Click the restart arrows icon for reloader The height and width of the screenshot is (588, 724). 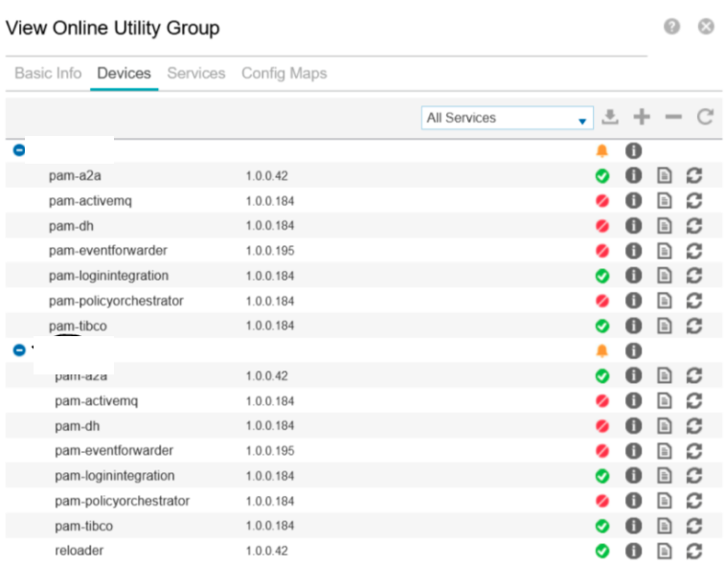[x=694, y=551]
